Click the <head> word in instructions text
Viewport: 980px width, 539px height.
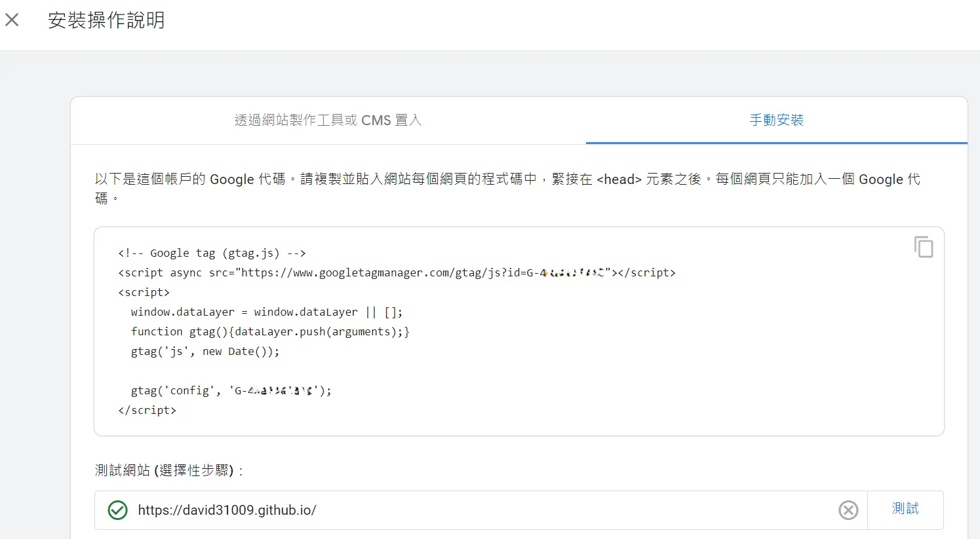[619, 179]
